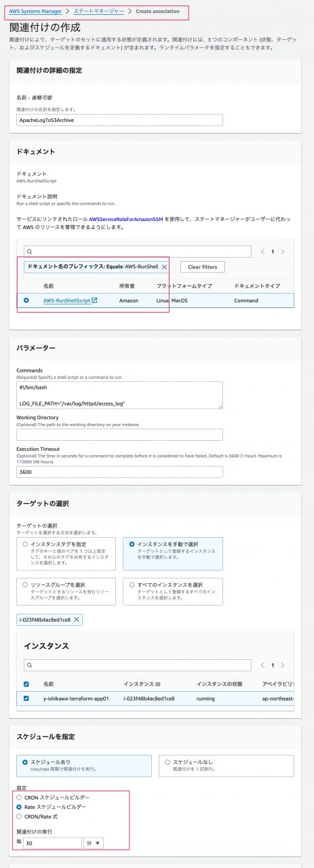314x868 pixels.
Task: Open the AWSServiceRoleForAmazonSSM role link
Action: 127,220
